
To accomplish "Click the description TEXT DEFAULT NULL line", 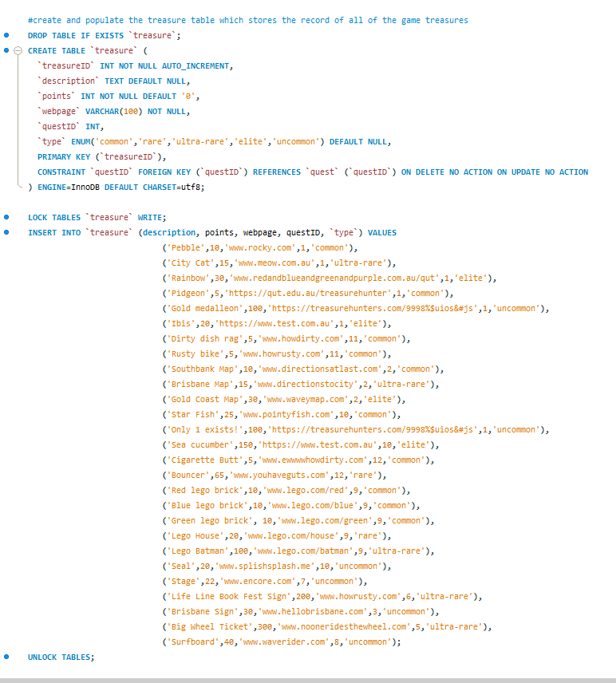I will pyautogui.click(x=113, y=81).
